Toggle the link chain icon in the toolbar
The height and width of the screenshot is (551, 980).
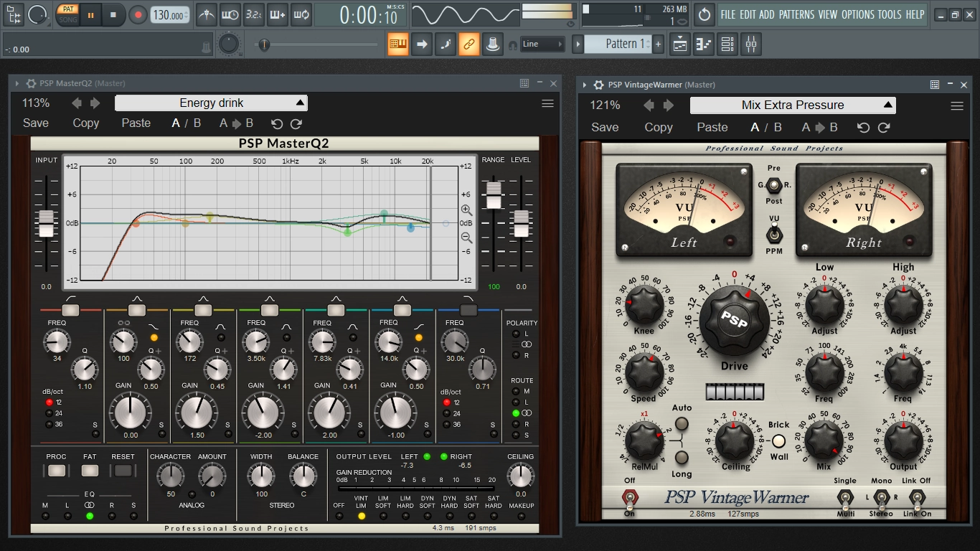(x=468, y=44)
